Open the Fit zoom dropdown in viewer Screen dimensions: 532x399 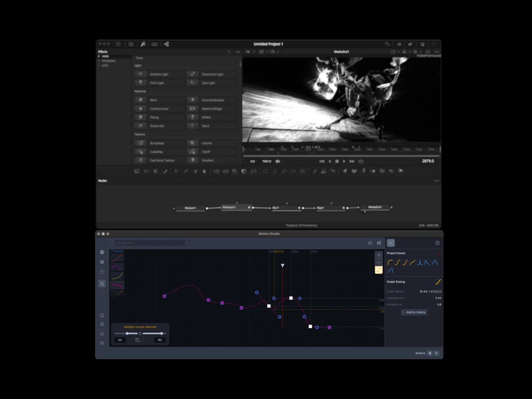click(250, 52)
